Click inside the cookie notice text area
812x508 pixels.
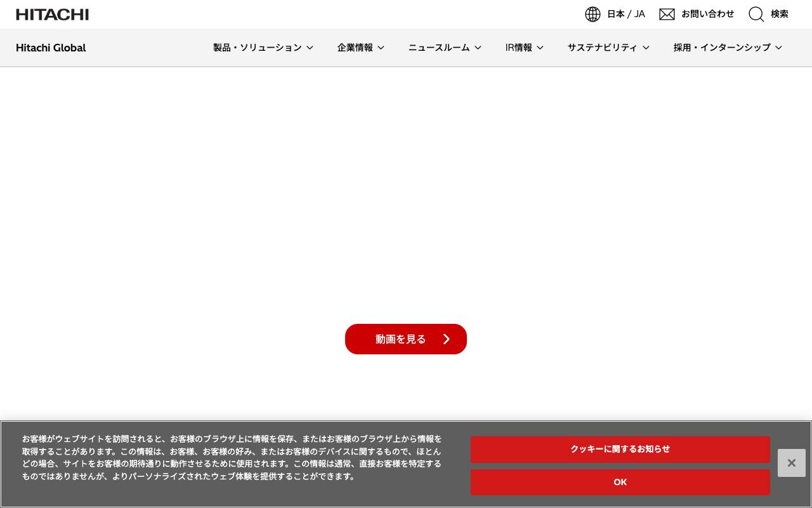click(x=232, y=457)
